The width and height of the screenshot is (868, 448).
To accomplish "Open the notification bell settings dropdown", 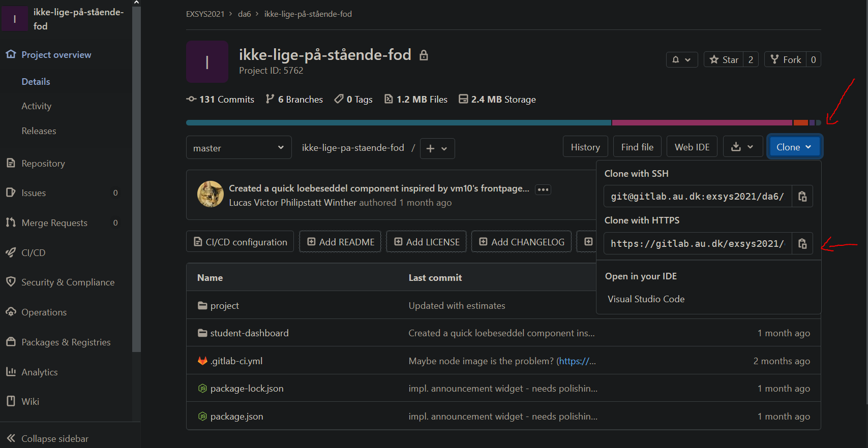I will [x=681, y=60].
